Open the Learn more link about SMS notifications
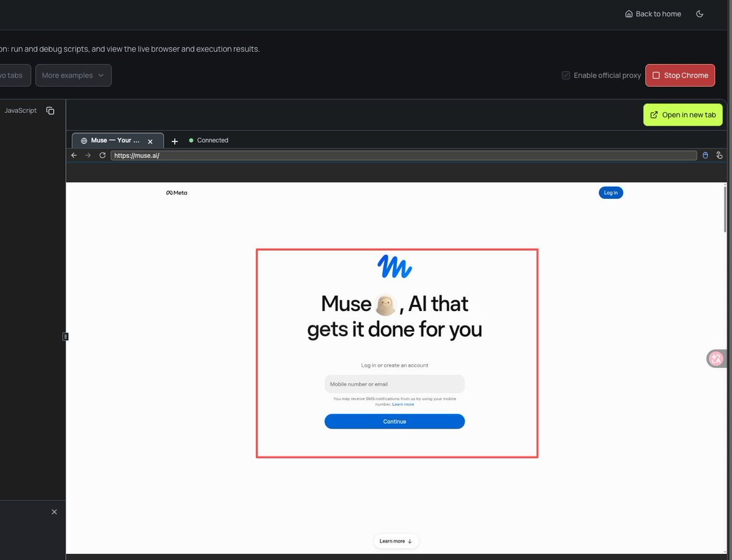This screenshot has height=560, width=732. coord(403,404)
